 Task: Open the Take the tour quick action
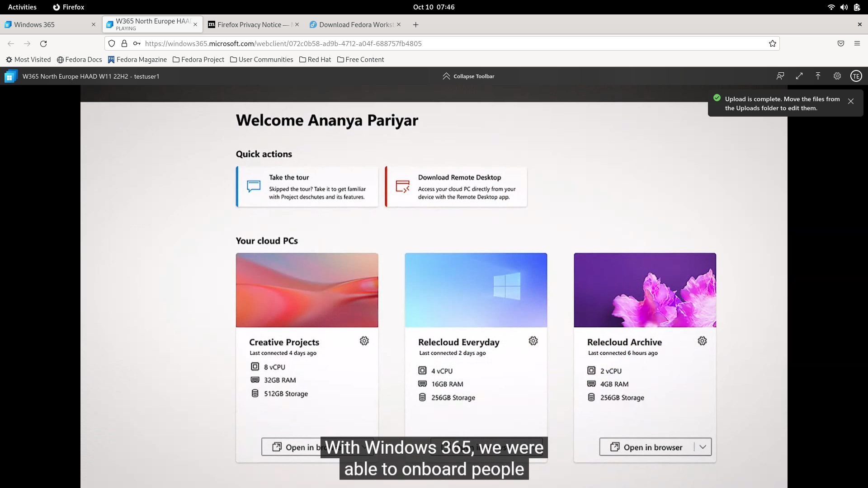(307, 187)
